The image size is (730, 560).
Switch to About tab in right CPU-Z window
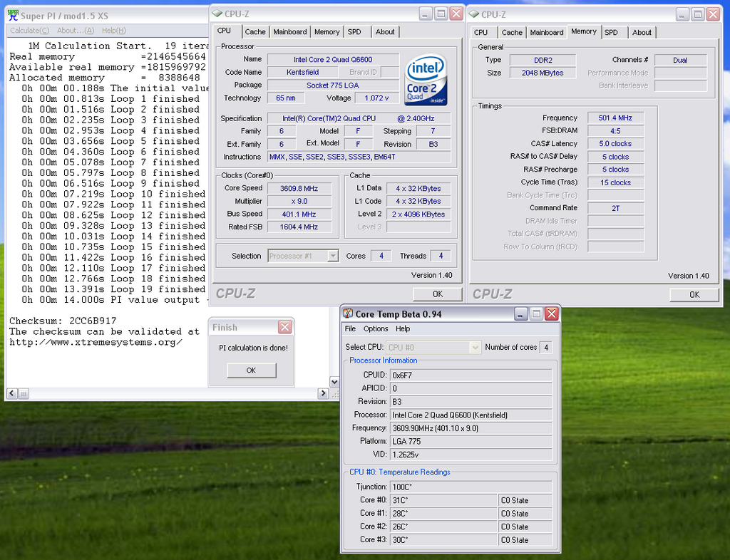tap(642, 33)
